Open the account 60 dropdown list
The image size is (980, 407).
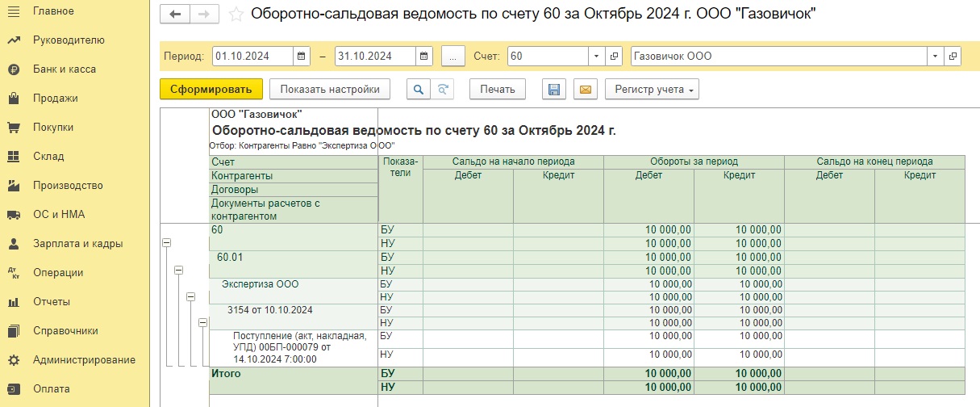coord(596,57)
